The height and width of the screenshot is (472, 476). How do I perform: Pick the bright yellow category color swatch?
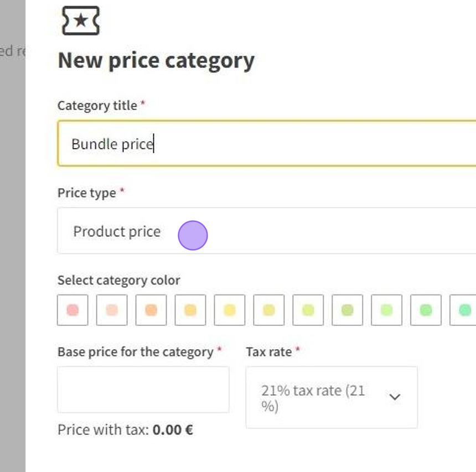[x=230, y=310]
